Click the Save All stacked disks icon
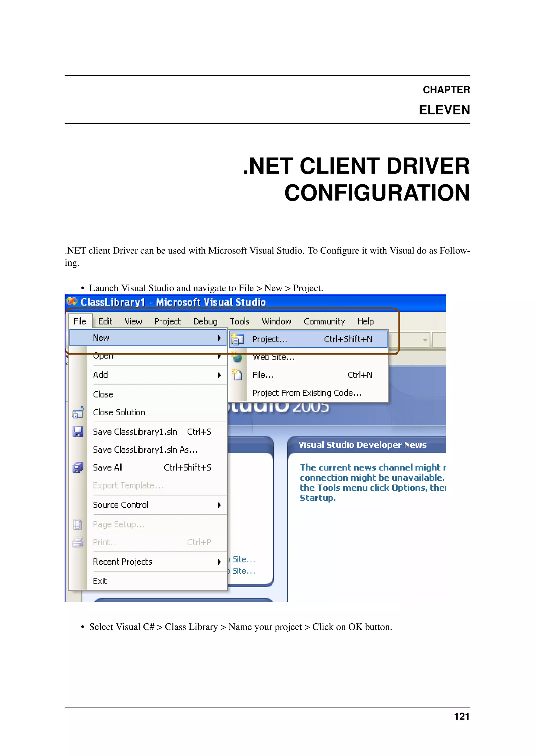The width and height of the screenshot is (535, 756). point(78,467)
